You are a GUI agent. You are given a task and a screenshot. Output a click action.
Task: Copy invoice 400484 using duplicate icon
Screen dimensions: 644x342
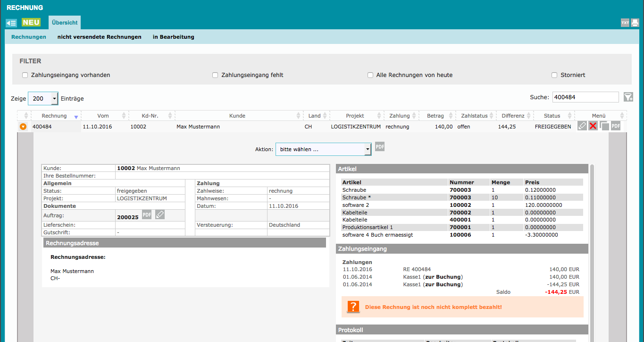604,126
